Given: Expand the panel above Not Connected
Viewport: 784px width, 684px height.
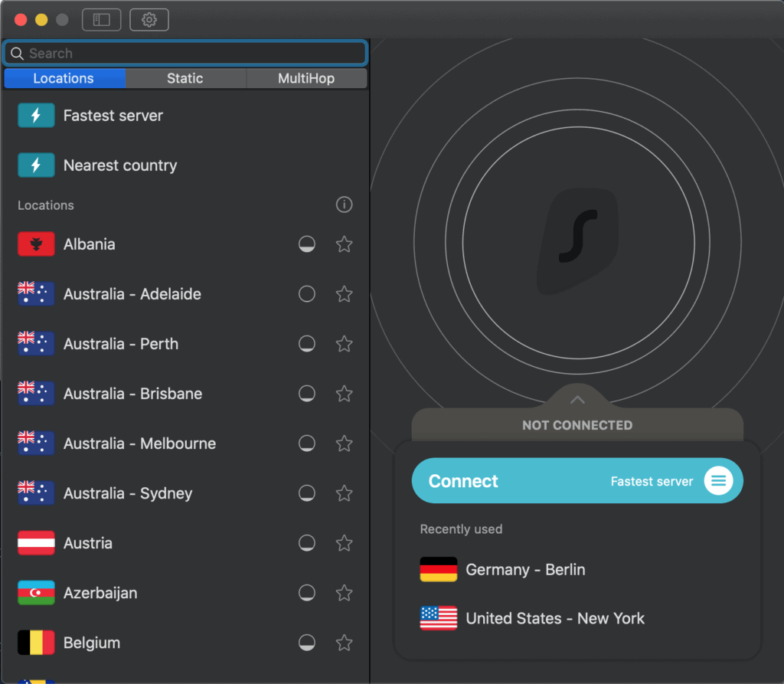Looking at the screenshot, I should [x=577, y=400].
